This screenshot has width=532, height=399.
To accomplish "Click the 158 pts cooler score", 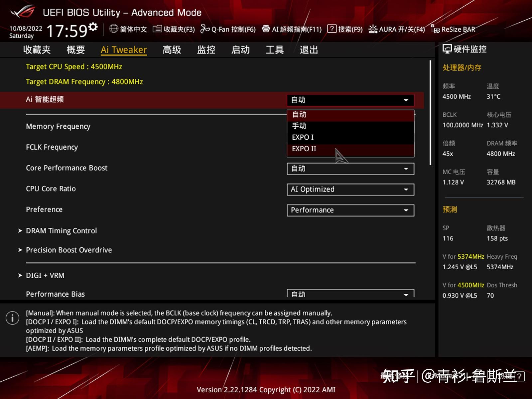I will tap(497, 238).
